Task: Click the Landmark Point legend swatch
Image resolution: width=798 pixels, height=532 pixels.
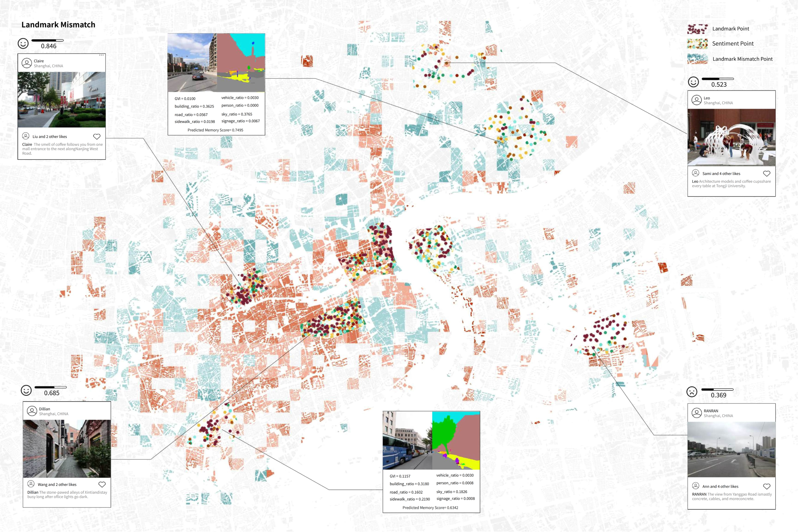Action: [x=697, y=29]
